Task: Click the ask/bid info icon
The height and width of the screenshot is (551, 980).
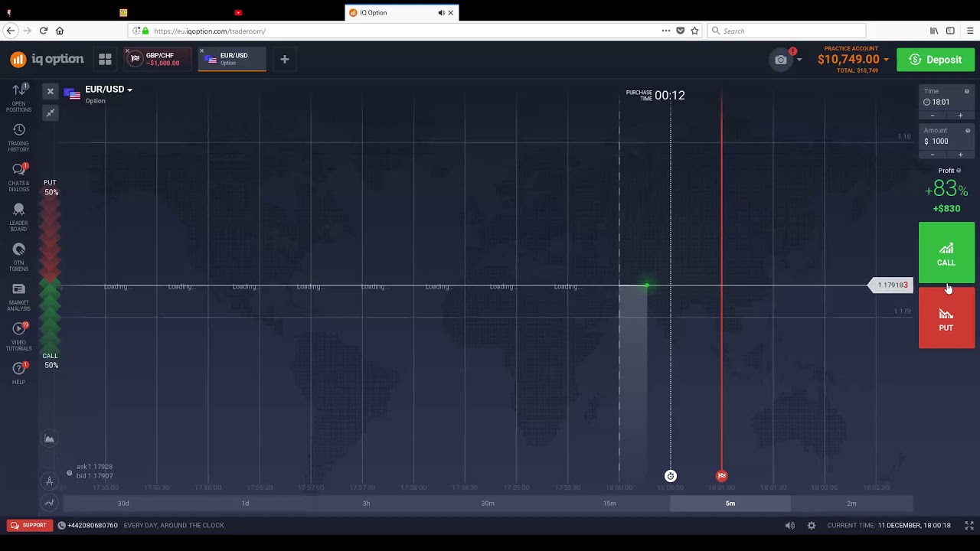Action: [69, 473]
